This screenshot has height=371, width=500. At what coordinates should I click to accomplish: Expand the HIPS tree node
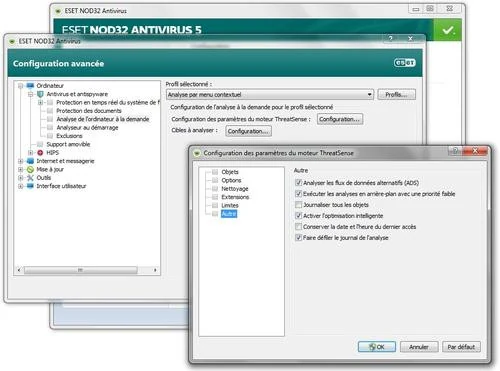point(31,153)
